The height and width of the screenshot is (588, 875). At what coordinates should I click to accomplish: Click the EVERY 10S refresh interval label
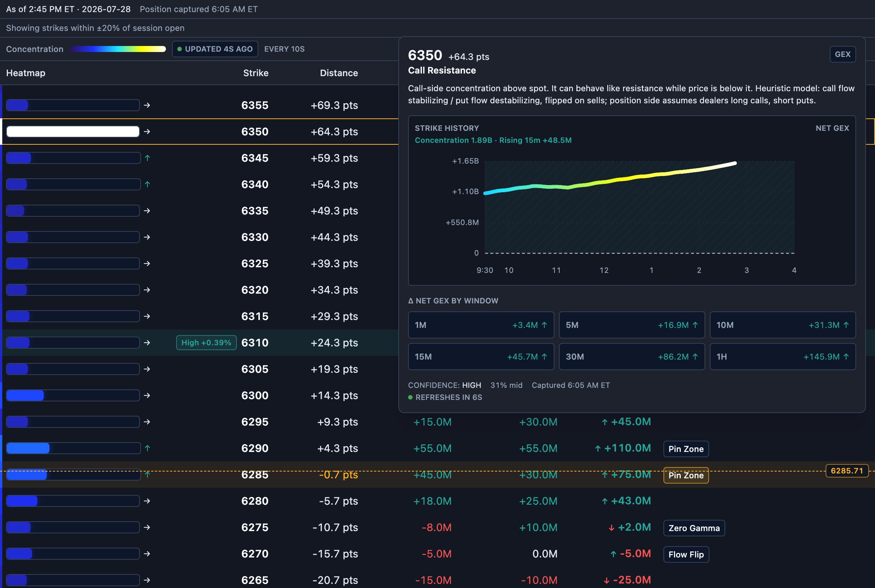284,49
